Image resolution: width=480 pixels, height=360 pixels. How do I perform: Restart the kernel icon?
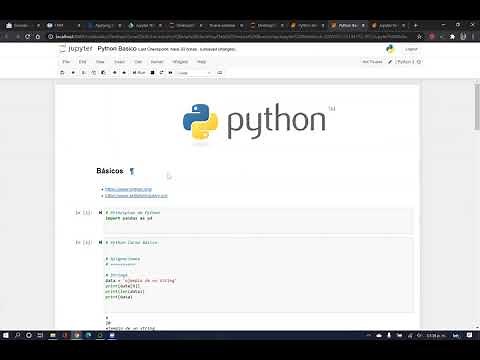[x=162, y=72]
